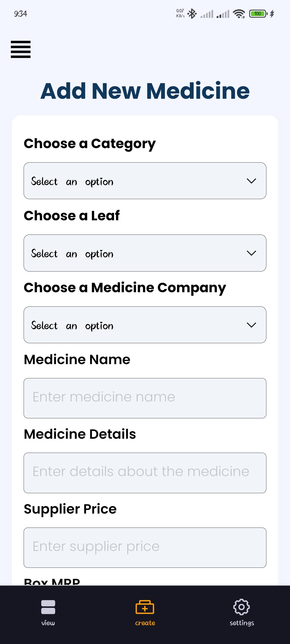Focus the Medicine Details input field

coord(145,473)
